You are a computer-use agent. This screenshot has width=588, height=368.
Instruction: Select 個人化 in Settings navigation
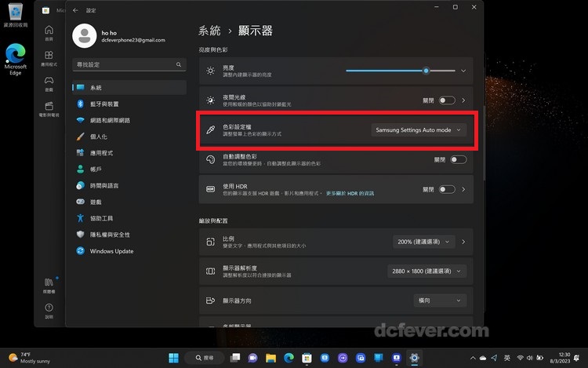tap(129, 137)
